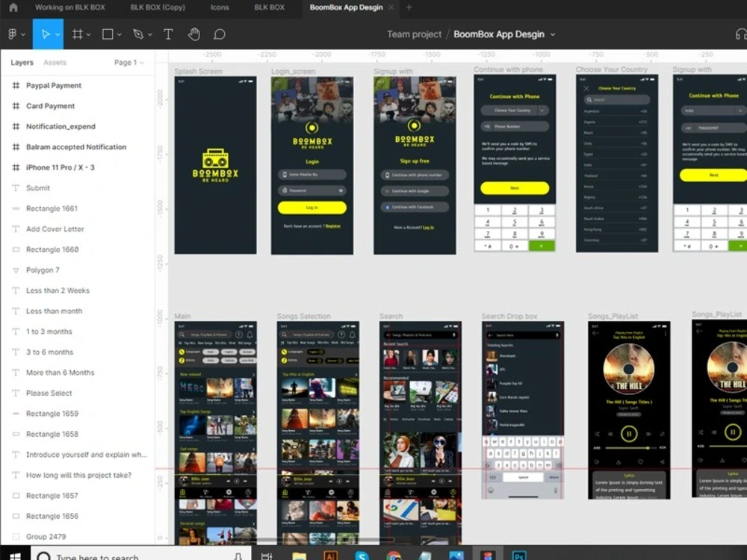Open Adobe Illustrator from the taskbar
Image resolution: width=747 pixels, height=560 pixels.
330,555
